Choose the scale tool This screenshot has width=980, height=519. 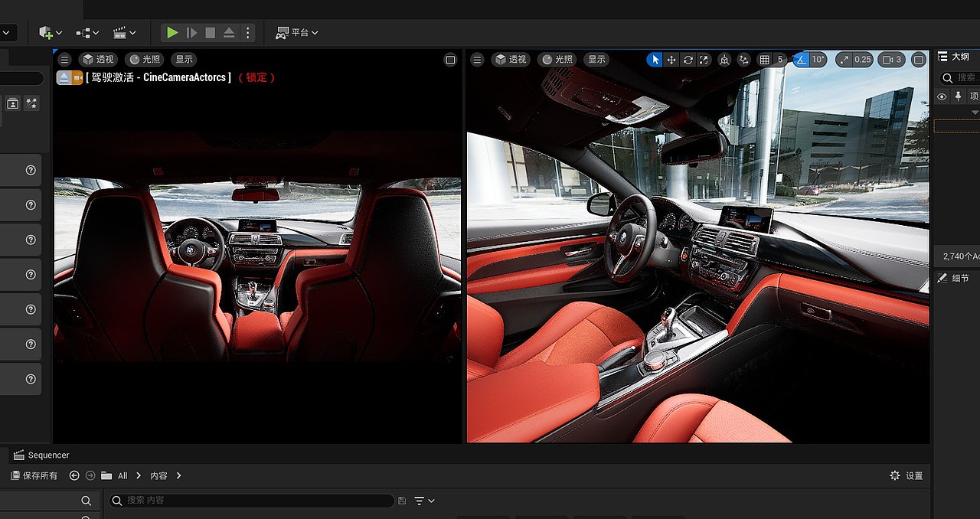coord(704,60)
